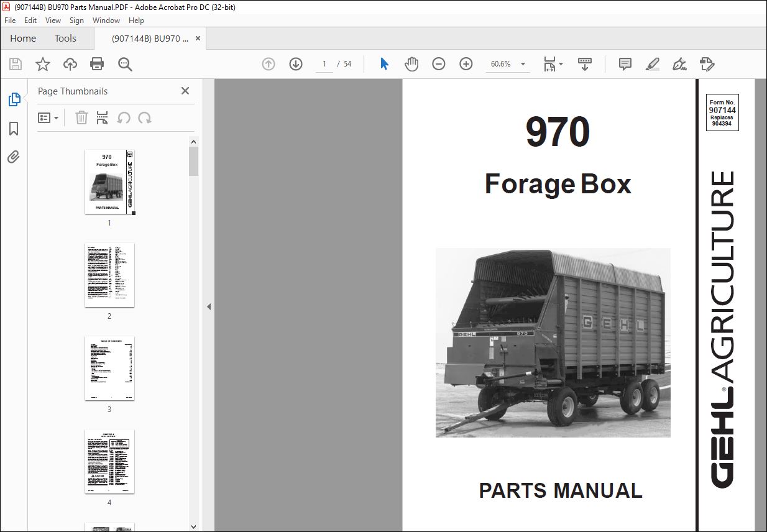Collapse the navigation pane arrow
This screenshot has height=532, width=767.
209,306
